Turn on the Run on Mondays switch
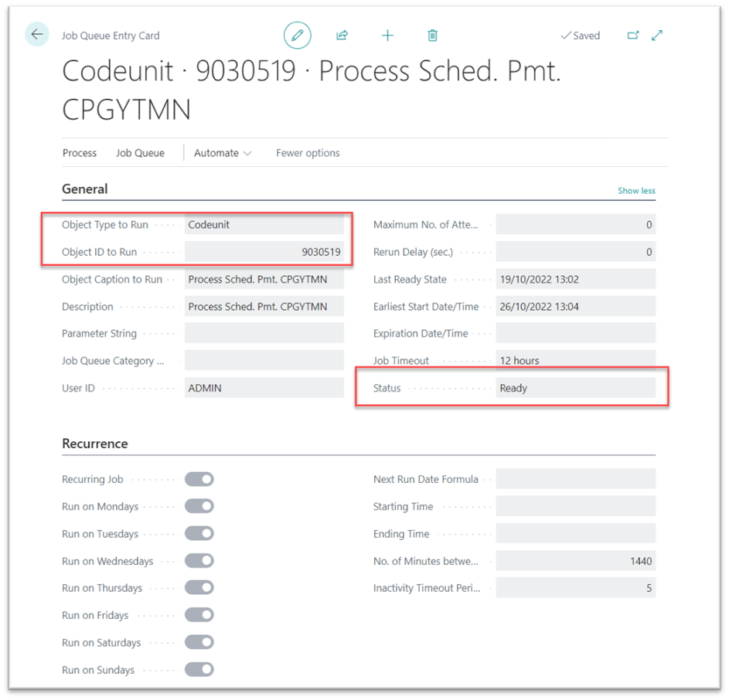 199,506
